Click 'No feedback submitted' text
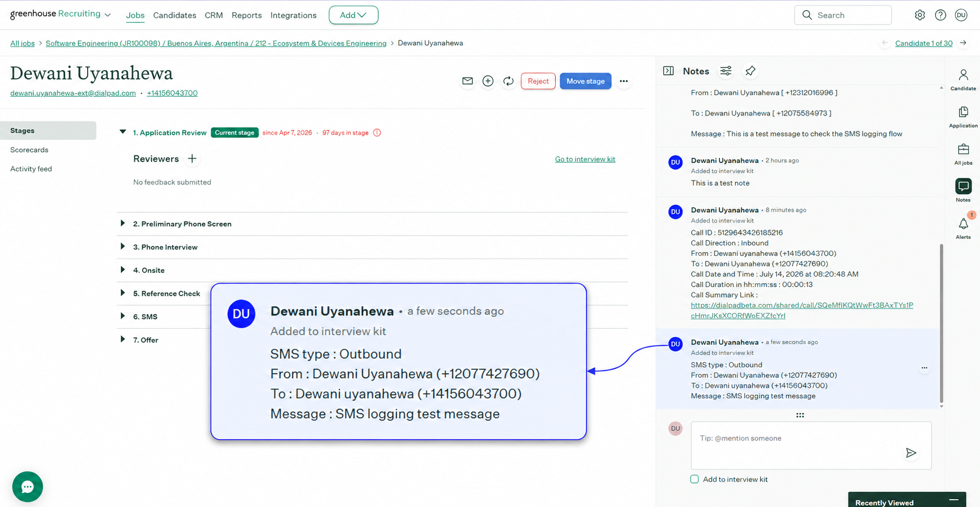Image resolution: width=980 pixels, height=507 pixels. (x=172, y=182)
